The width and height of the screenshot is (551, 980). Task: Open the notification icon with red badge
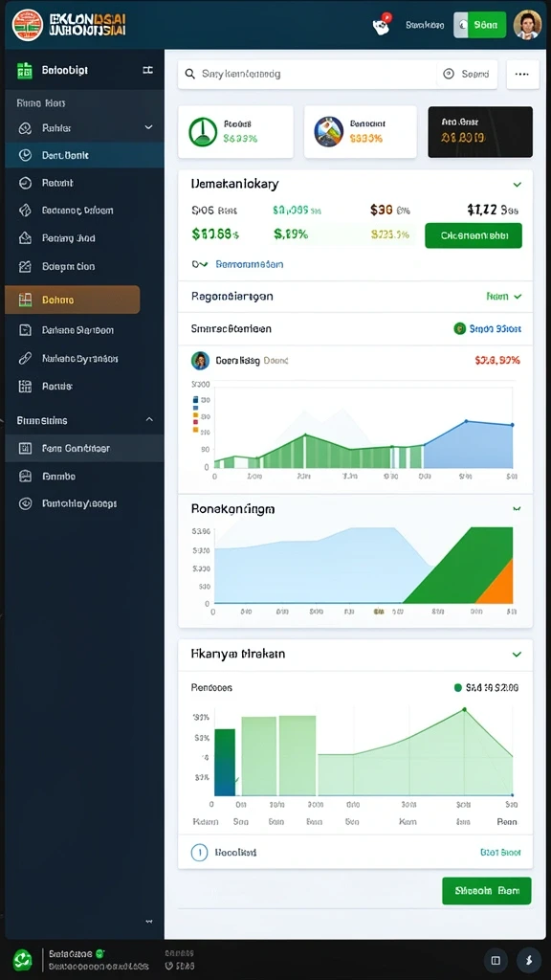coord(381,25)
